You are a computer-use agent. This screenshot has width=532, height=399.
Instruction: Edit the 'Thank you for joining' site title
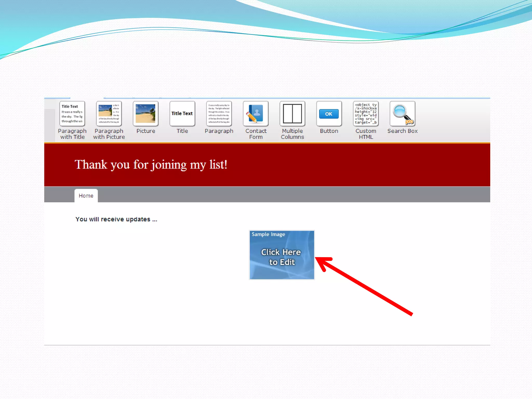coord(151,165)
